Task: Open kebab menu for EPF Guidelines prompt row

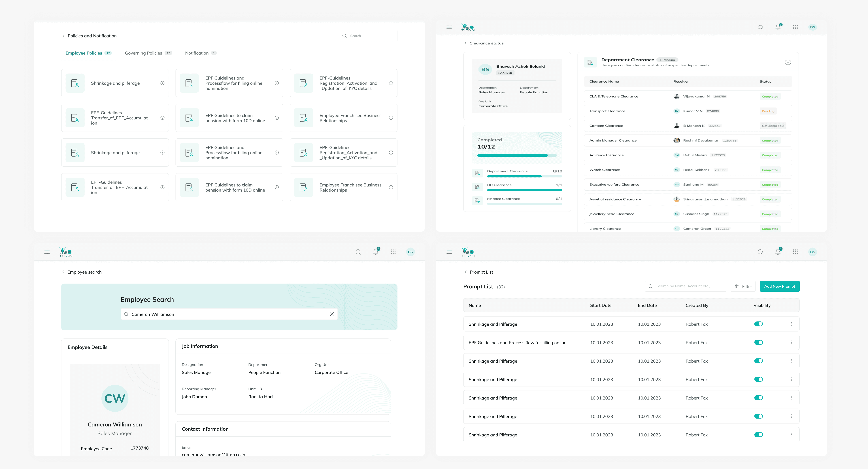Action: tap(792, 343)
